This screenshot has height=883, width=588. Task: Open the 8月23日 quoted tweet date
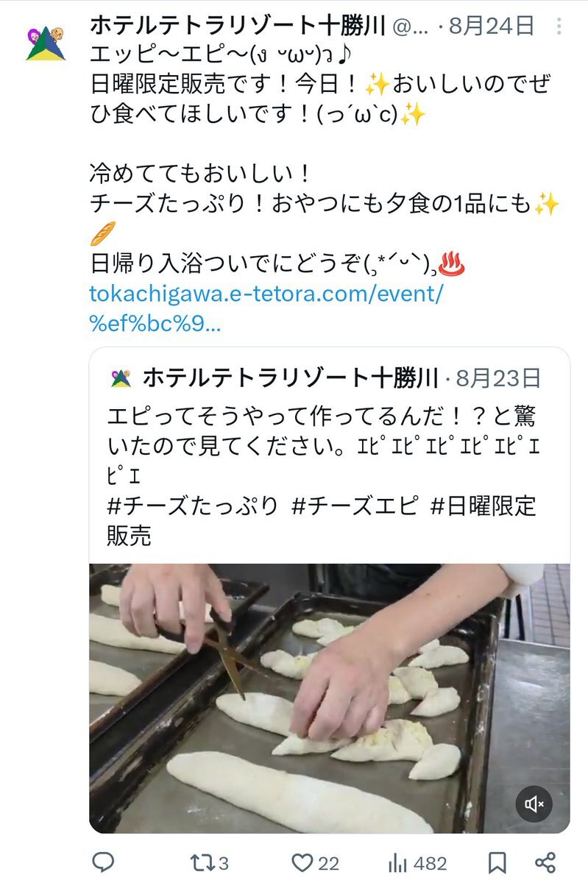point(498,378)
